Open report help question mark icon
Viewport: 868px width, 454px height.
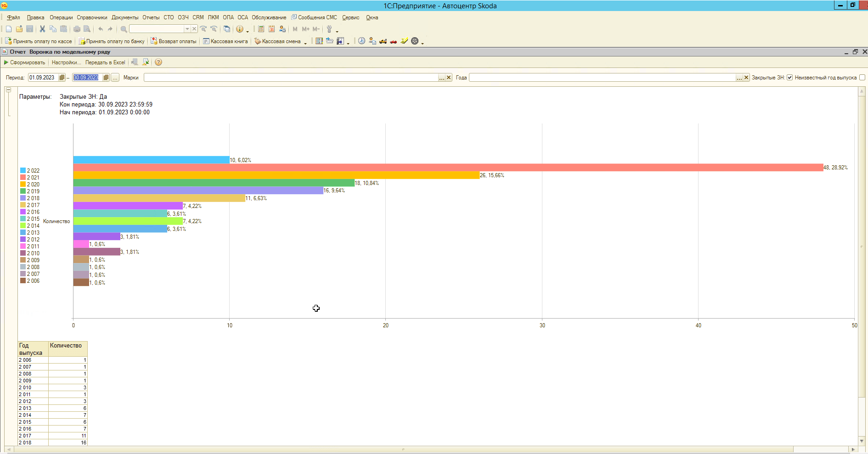158,62
